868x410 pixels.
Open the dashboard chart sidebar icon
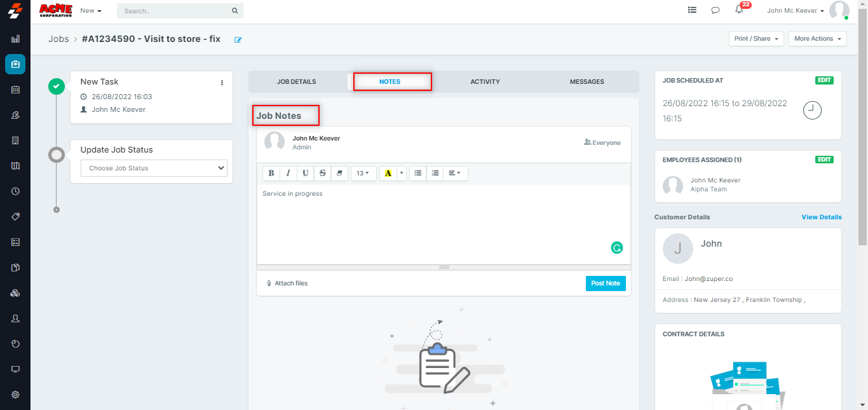coord(15,39)
